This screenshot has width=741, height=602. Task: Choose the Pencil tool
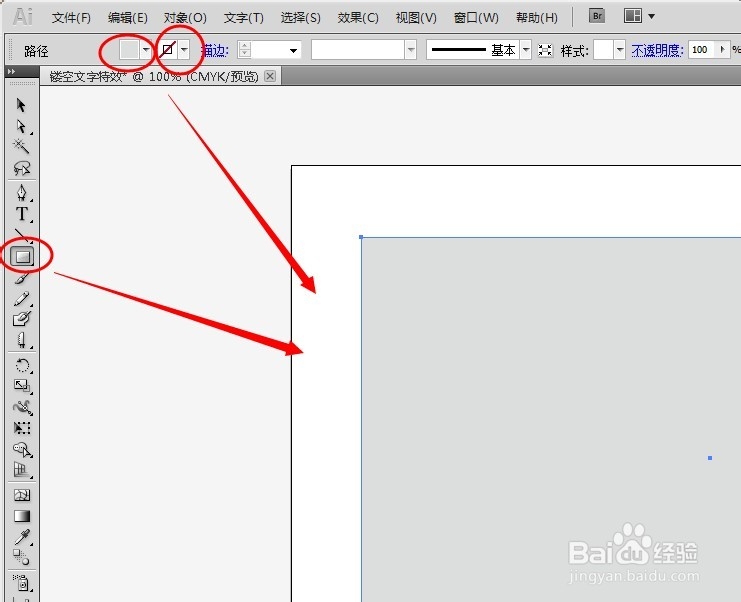coord(21,299)
